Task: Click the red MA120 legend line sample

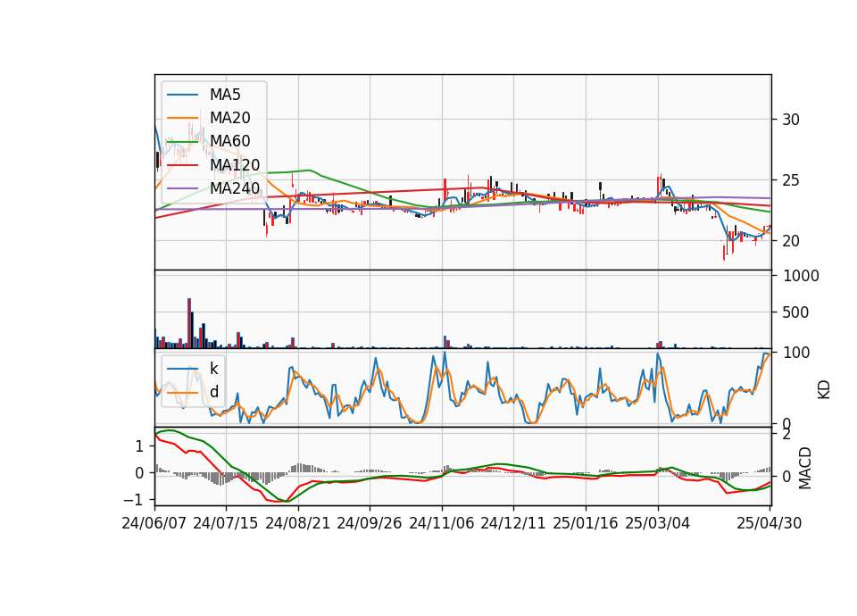Action: click(x=182, y=165)
